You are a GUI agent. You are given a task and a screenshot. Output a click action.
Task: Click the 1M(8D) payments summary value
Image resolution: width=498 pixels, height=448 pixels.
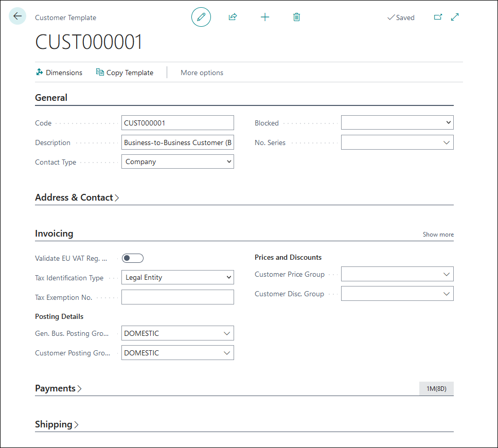(x=436, y=389)
